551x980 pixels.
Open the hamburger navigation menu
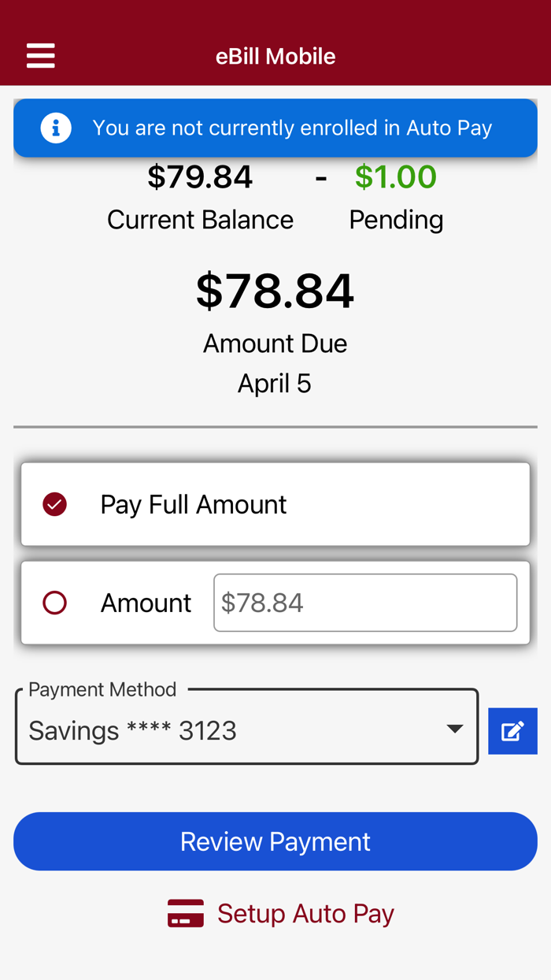point(39,54)
